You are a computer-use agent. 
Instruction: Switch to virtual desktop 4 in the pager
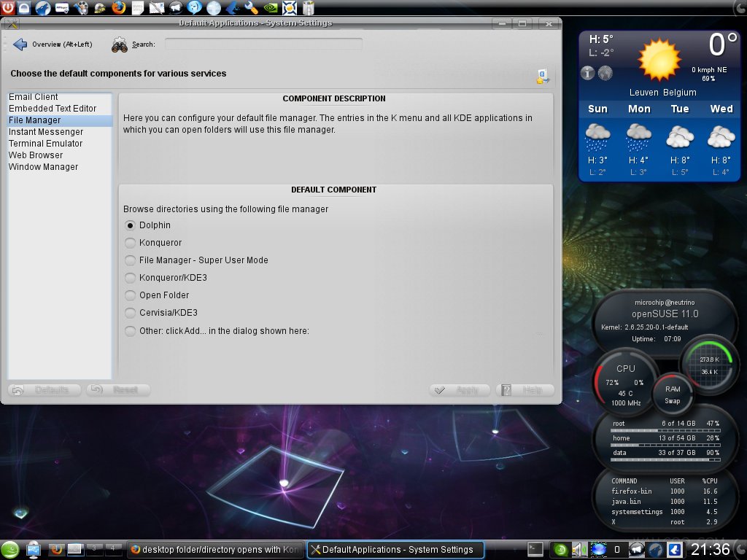click(x=113, y=549)
